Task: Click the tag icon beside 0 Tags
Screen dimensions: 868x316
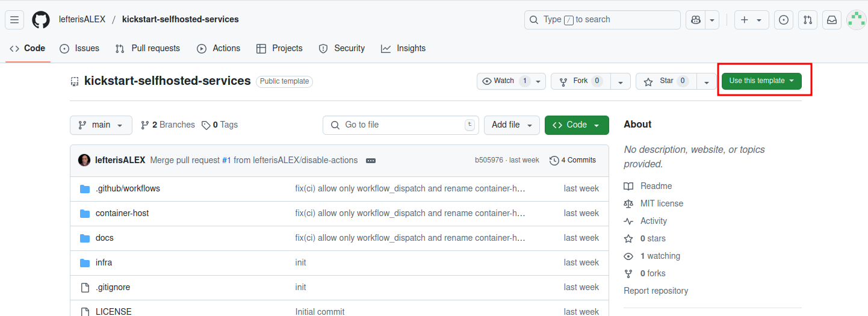Action: (x=206, y=125)
